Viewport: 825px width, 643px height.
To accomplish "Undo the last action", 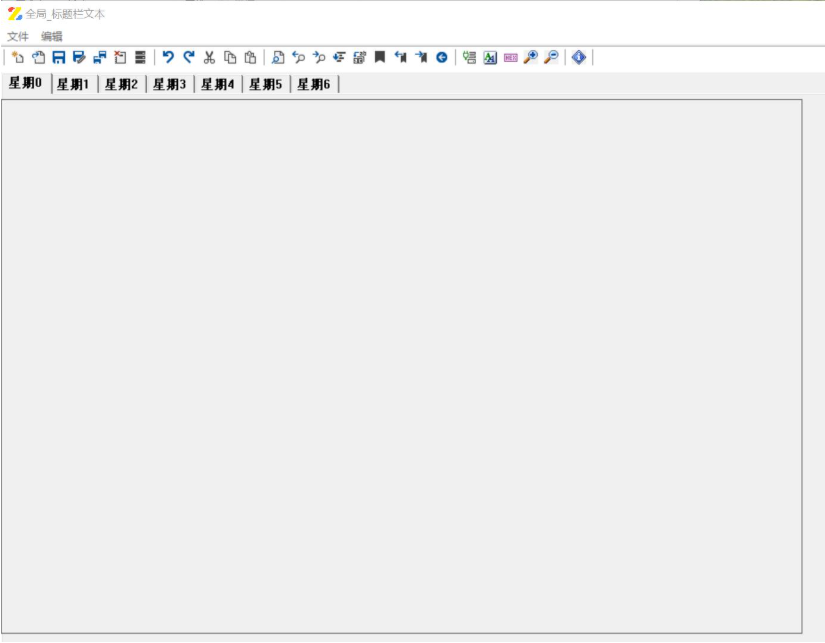I will coord(168,57).
